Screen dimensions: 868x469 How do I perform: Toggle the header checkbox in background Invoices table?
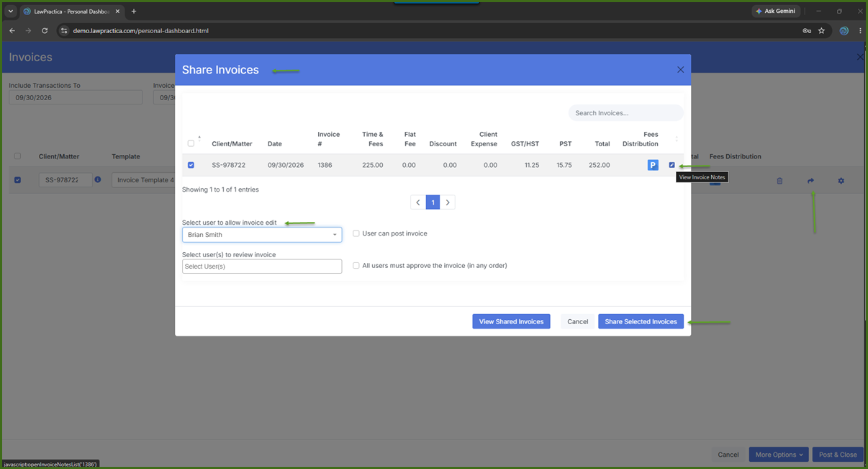[x=18, y=156]
